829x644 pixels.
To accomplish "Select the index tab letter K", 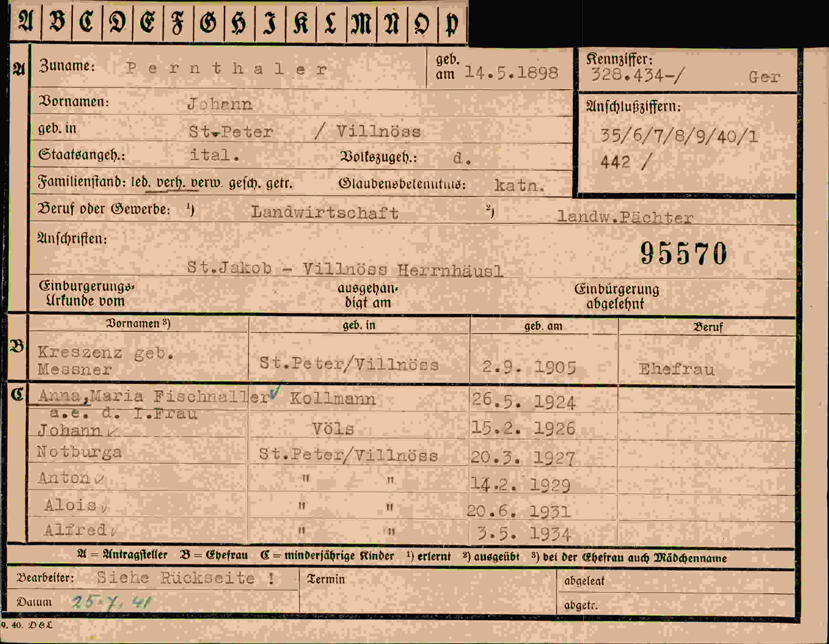I will (301, 22).
